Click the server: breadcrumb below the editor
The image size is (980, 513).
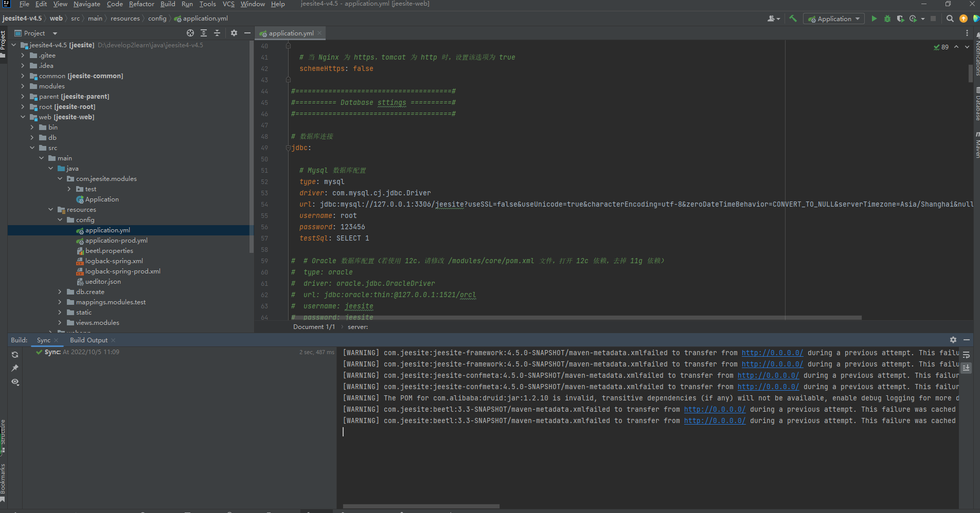tap(358, 327)
